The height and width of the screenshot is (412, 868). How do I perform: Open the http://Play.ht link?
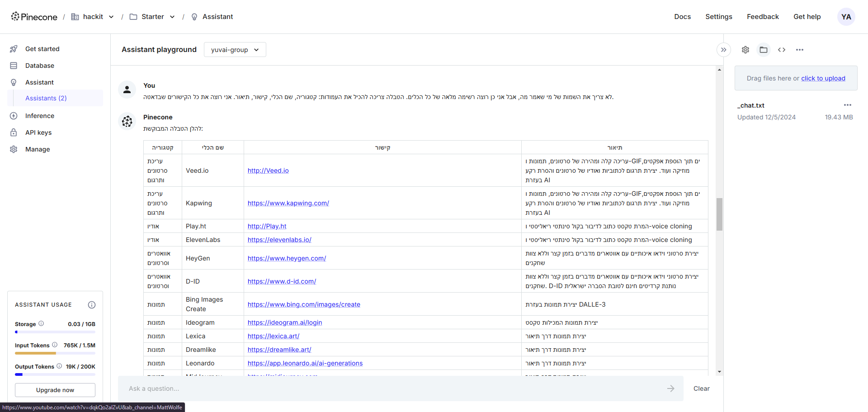pyautogui.click(x=267, y=226)
